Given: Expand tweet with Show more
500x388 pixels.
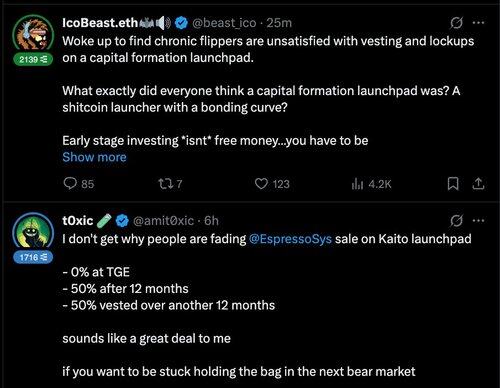Looking at the screenshot, I should tap(94, 157).
